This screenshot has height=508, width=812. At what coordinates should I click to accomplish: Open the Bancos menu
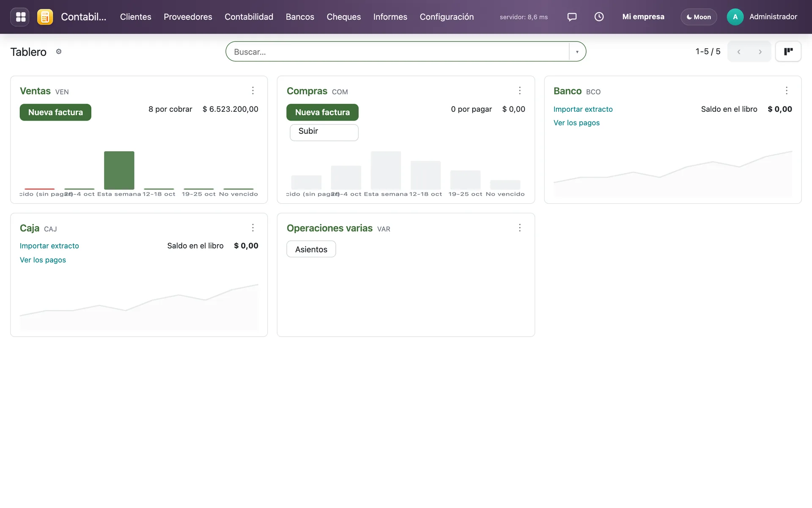pyautogui.click(x=300, y=17)
